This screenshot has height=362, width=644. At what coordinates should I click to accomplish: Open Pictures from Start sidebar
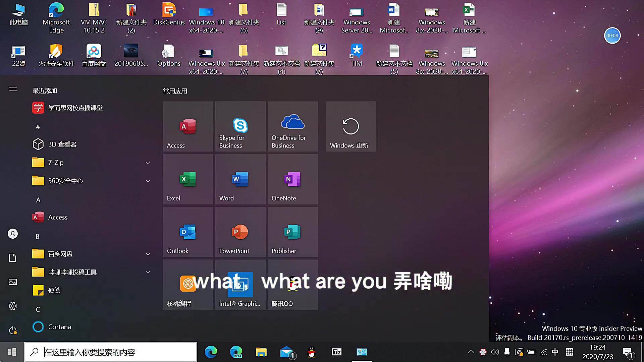coord(13,282)
